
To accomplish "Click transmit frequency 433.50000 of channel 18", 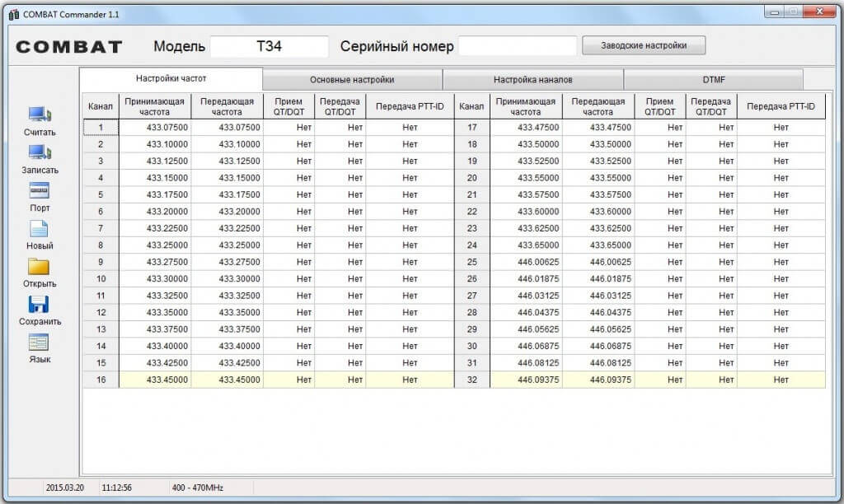I will (598, 144).
